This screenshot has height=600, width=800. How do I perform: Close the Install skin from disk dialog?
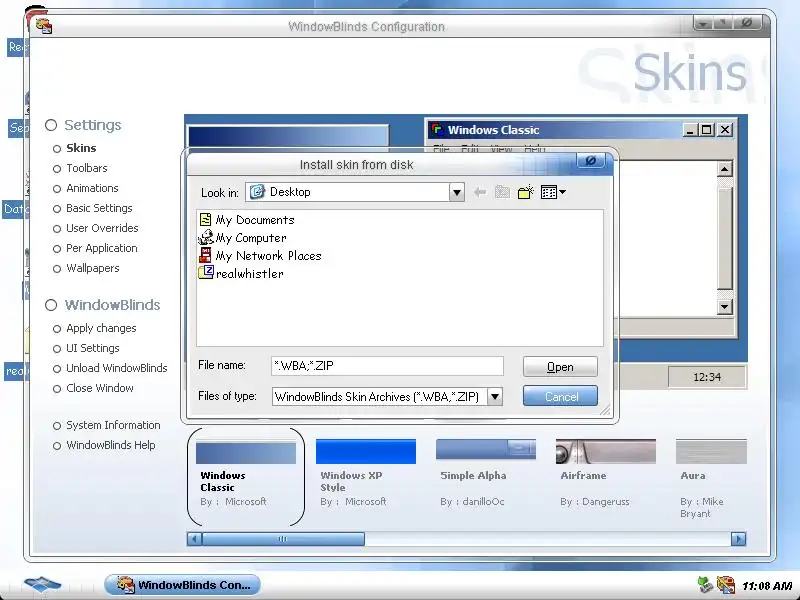(x=591, y=160)
